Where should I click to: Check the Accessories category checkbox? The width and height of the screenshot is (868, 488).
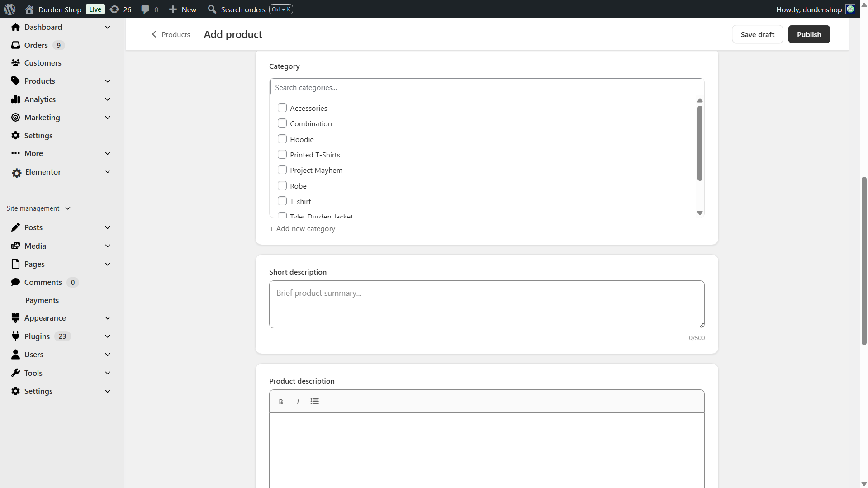pyautogui.click(x=282, y=108)
